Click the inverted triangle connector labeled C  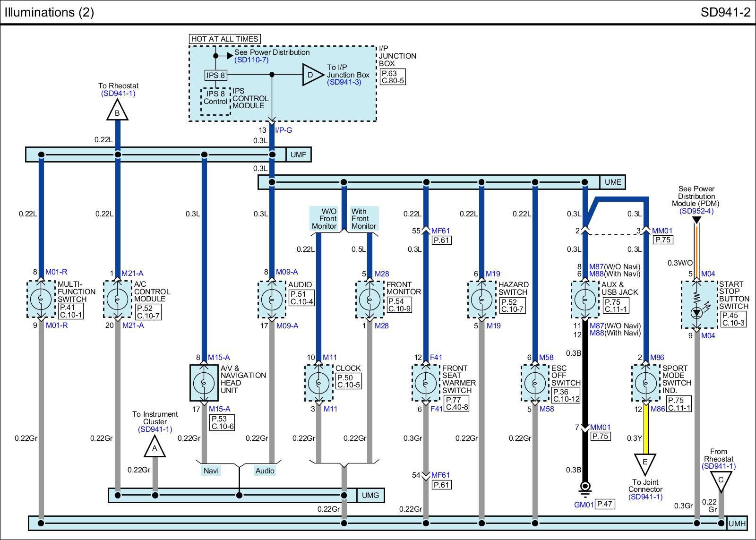[721, 481]
